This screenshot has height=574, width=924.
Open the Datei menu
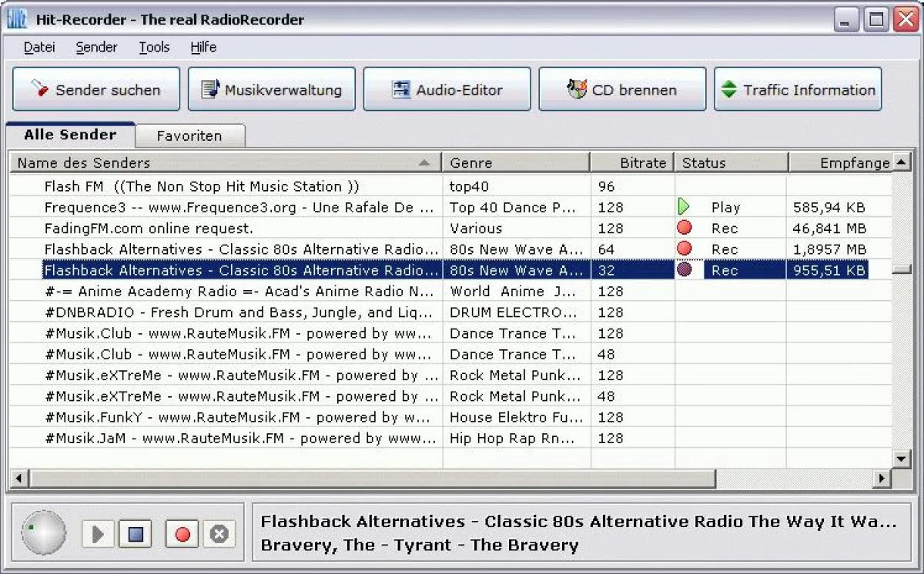(39, 48)
